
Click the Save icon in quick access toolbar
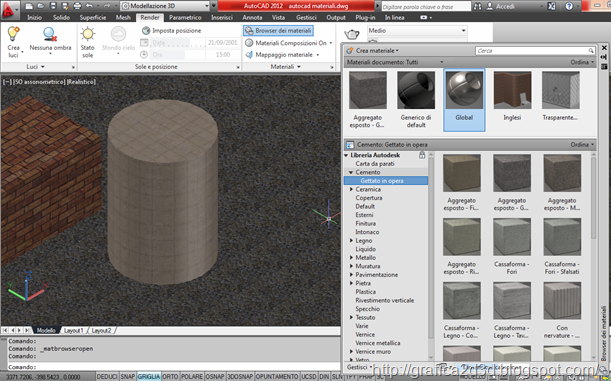pos(53,6)
